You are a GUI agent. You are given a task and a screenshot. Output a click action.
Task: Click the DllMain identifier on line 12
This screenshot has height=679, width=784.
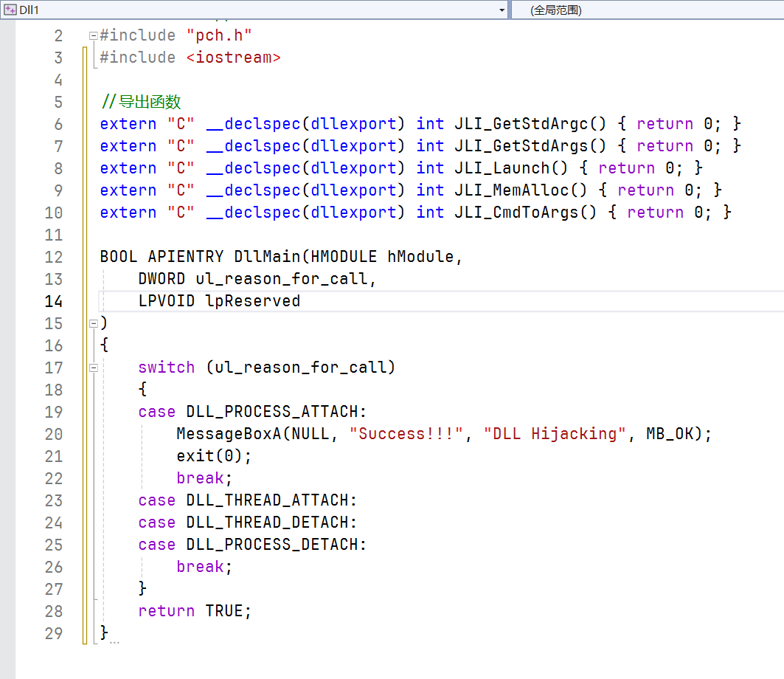pyautogui.click(x=267, y=257)
